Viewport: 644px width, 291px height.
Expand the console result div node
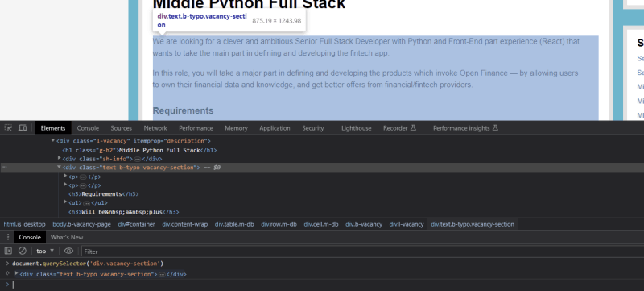(16, 273)
